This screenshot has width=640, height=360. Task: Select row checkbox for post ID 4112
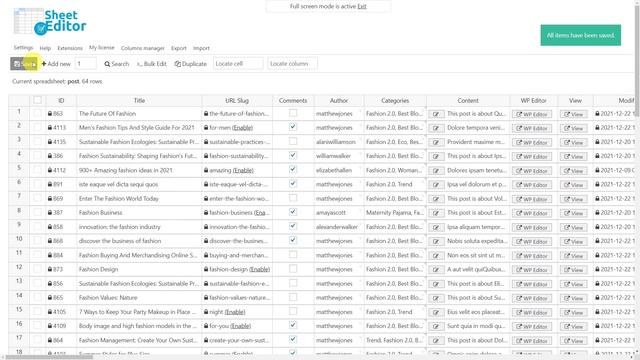38,170
